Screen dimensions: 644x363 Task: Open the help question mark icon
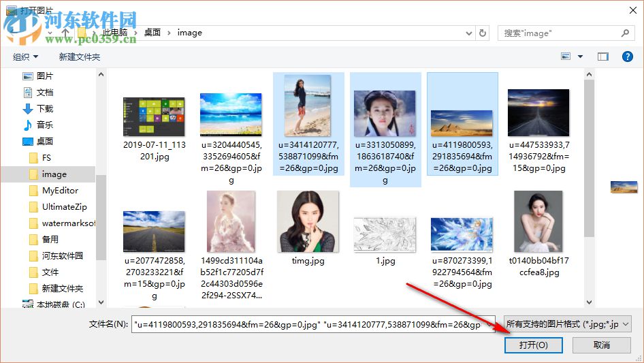[627, 57]
